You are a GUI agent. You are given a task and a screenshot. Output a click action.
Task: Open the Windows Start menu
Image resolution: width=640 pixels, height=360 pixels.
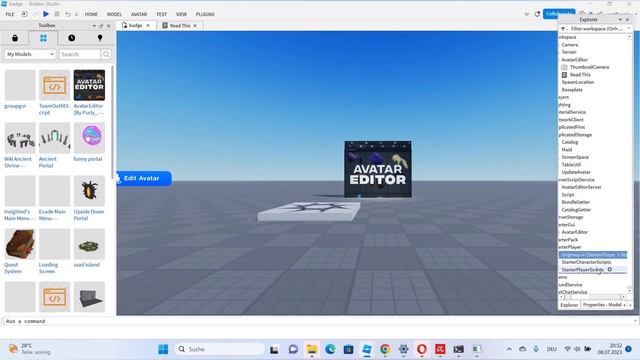point(163,349)
